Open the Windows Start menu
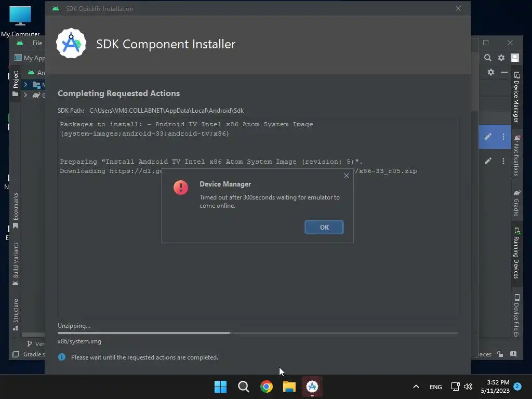 220,387
